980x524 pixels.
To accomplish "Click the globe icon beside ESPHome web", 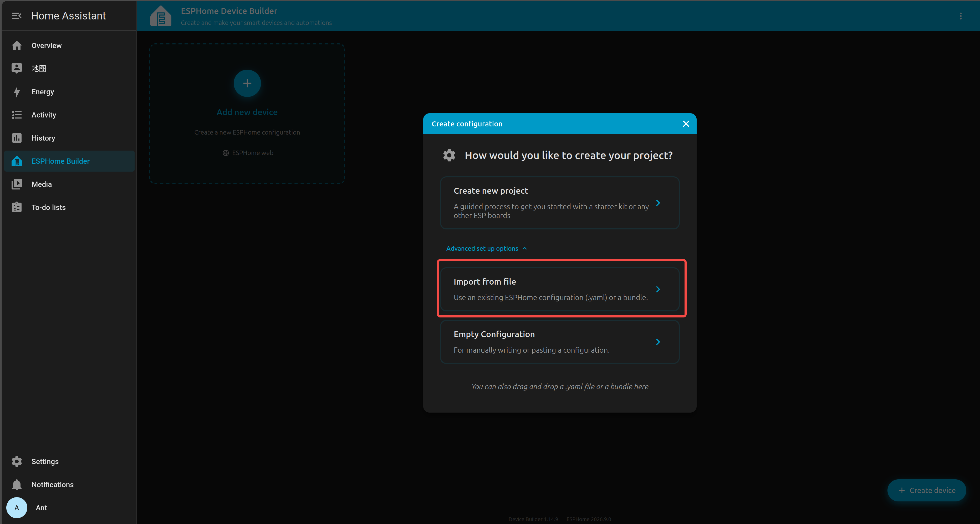I will pos(226,153).
